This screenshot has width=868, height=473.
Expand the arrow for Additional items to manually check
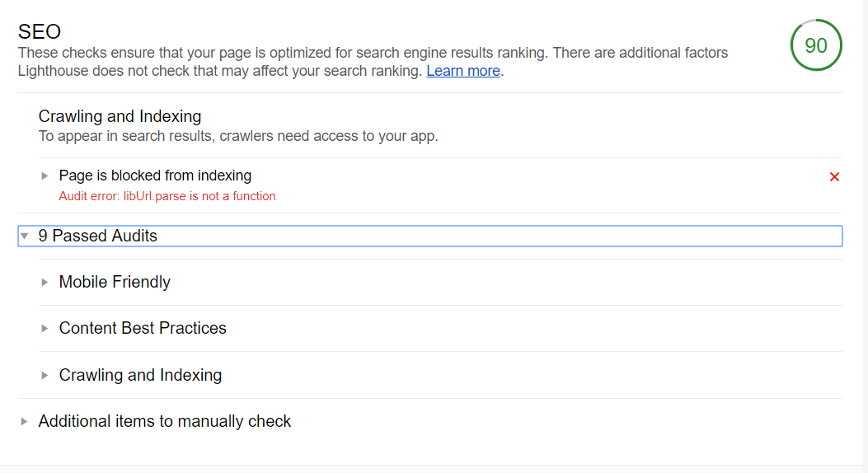pos(25,421)
